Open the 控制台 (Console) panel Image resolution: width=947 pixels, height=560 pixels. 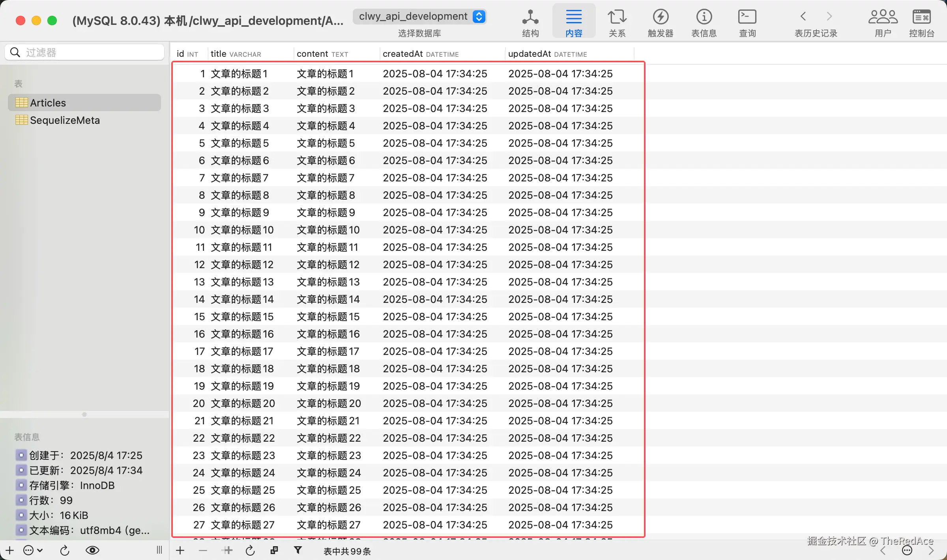point(921,22)
